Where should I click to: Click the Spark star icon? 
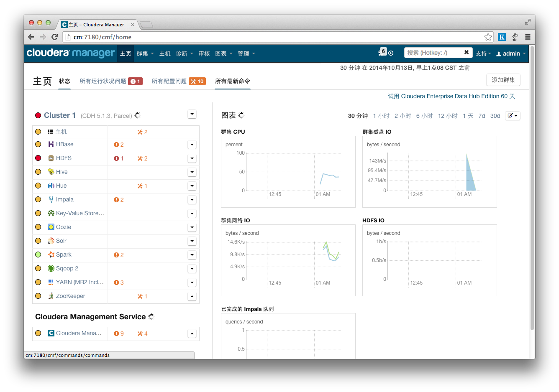[51, 255]
